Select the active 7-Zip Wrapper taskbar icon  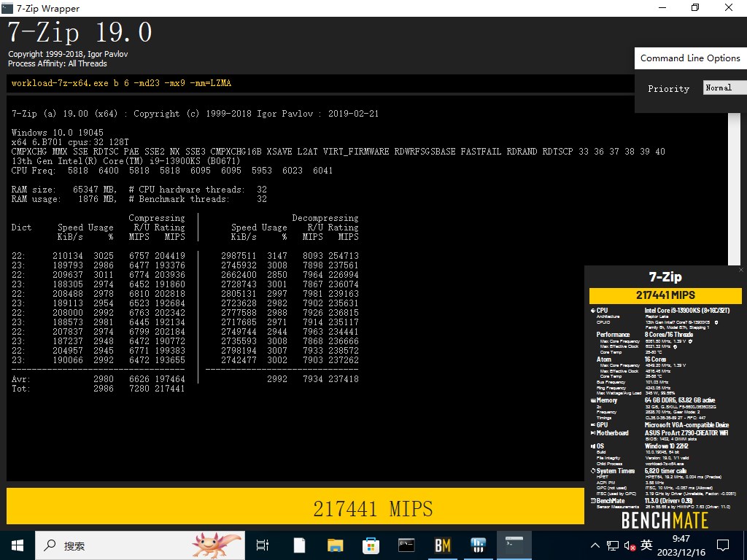click(x=514, y=545)
